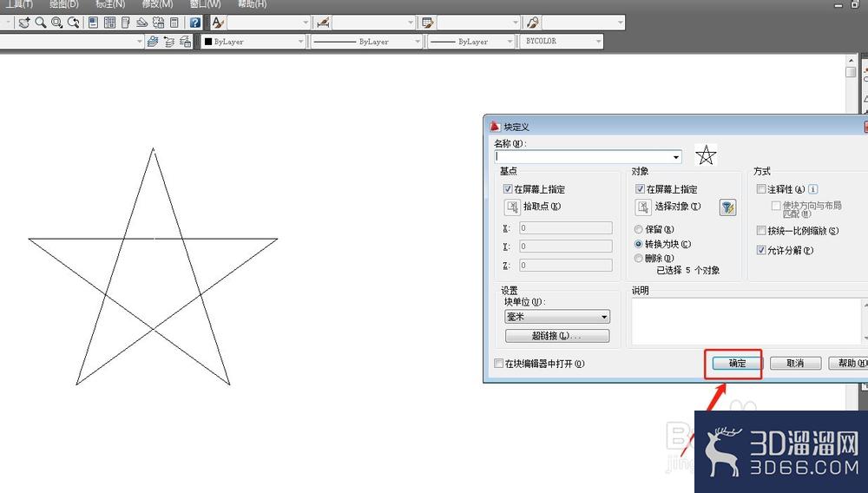Screen dimensions: 868x493
Task: Expand the block name (名称) combo box
Action: (676, 157)
